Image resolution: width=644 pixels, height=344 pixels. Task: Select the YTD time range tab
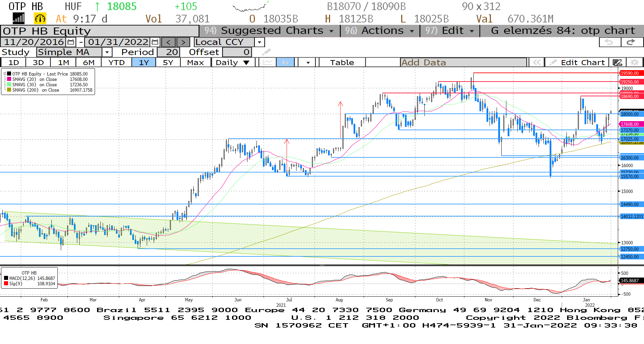117,62
